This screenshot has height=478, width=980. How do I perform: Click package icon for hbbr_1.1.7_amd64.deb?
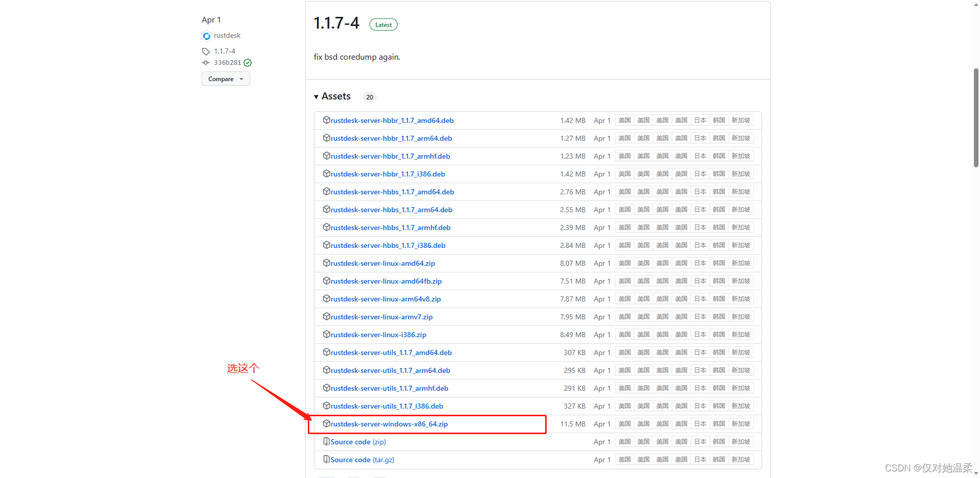[x=327, y=120]
